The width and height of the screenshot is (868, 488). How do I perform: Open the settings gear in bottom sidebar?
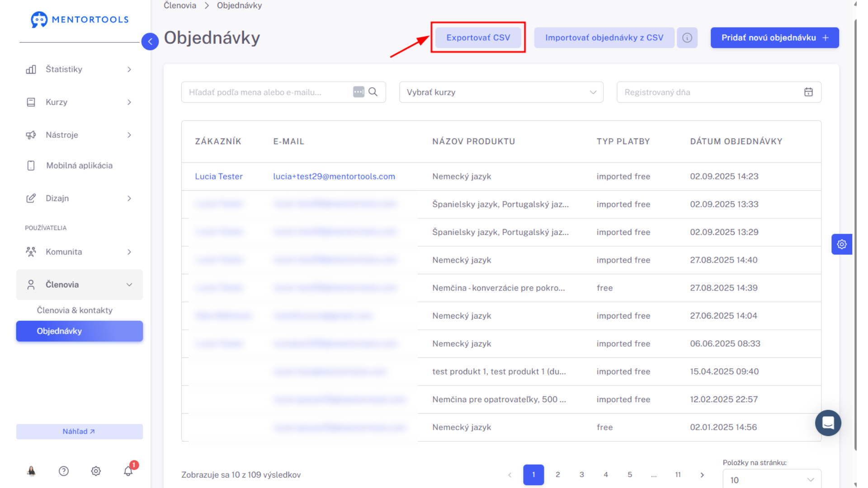coord(96,471)
